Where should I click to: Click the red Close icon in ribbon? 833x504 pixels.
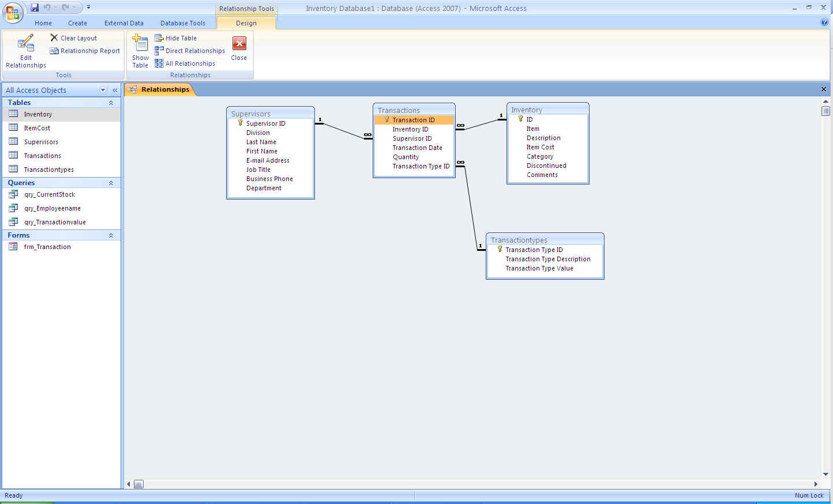click(239, 44)
